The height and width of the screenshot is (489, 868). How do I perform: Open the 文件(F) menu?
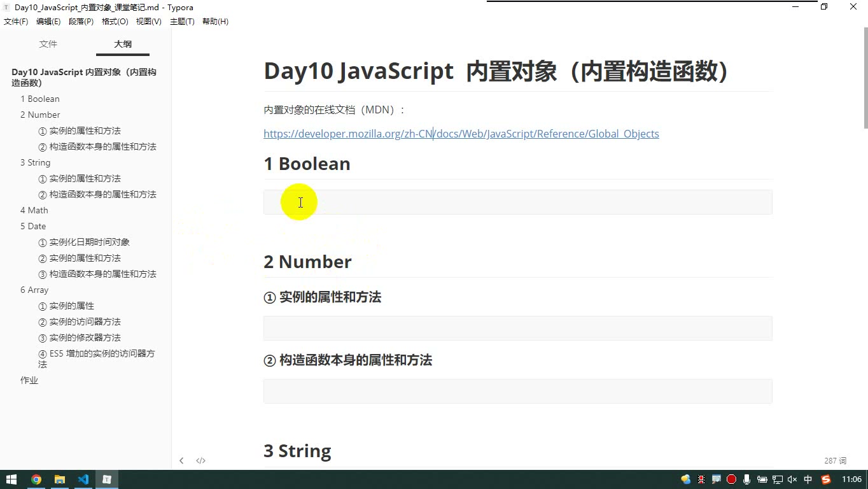16,22
